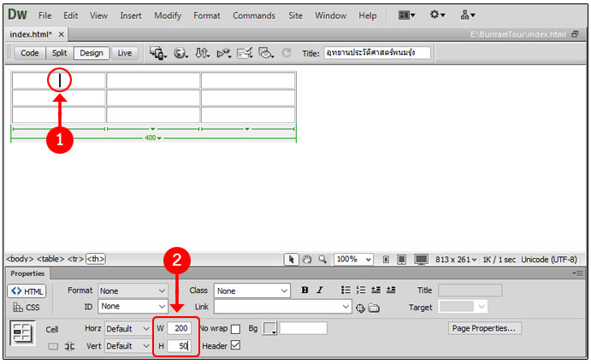Expand the Horz alignment dropdown
This screenshot has width=591, height=364.
pos(128,329)
